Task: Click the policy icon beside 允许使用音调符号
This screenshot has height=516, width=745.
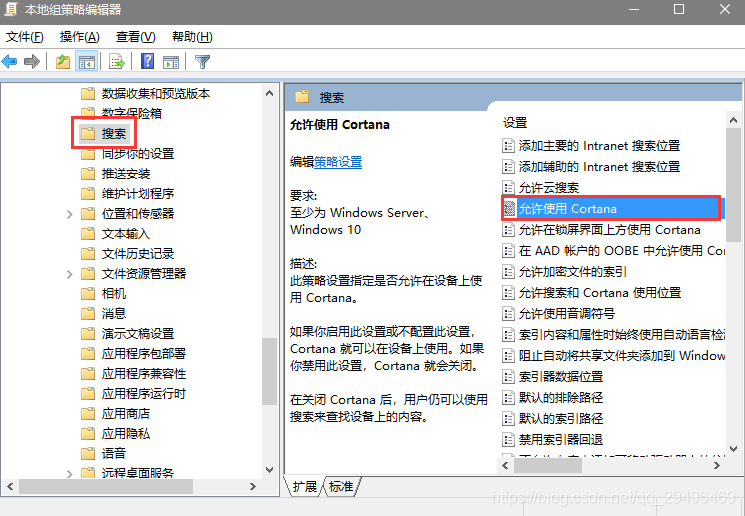Action: [508, 314]
